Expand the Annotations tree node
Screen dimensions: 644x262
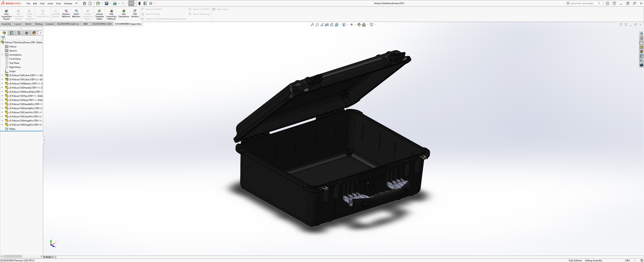(2, 55)
